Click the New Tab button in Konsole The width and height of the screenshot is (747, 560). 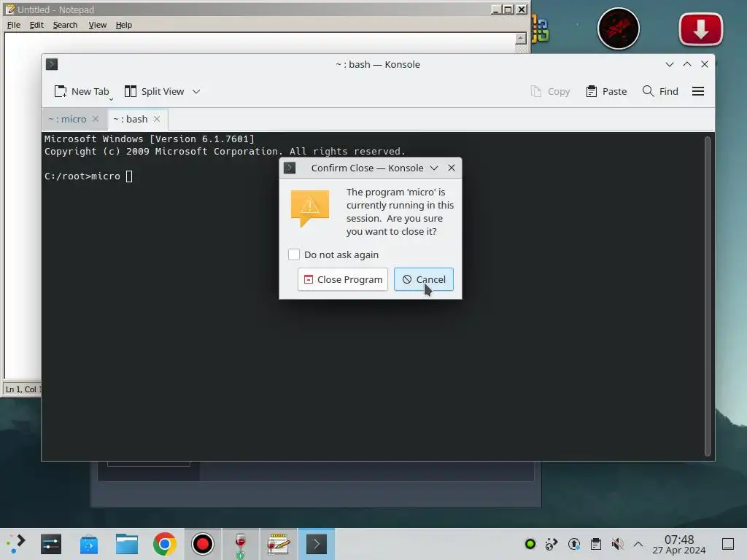click(x=82, y=91)
